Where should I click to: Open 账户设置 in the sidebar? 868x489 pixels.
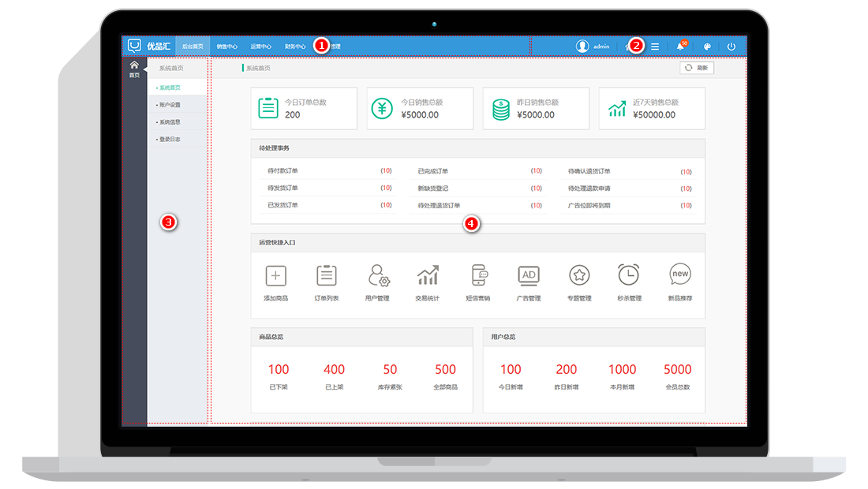(178, 105)
